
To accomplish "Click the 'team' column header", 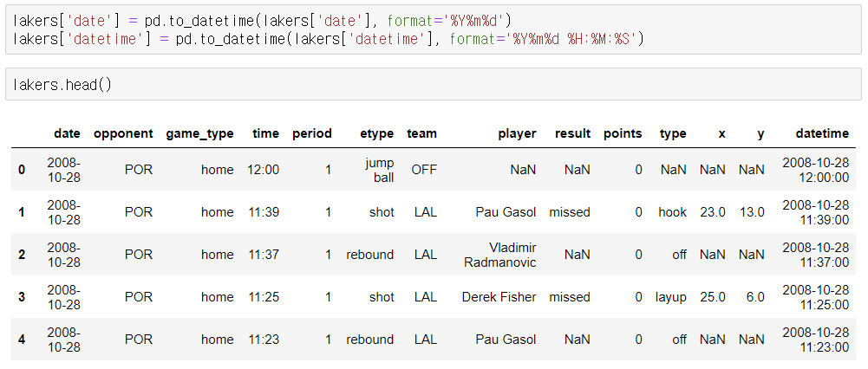I will click(421, 133).
